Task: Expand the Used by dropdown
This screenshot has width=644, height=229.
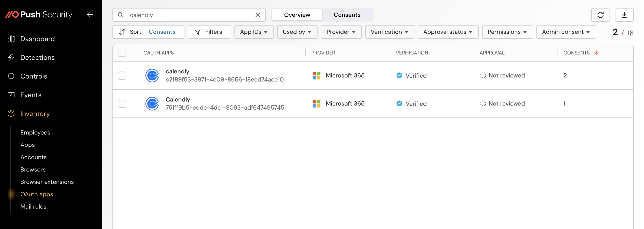Action: pos(297,32)
